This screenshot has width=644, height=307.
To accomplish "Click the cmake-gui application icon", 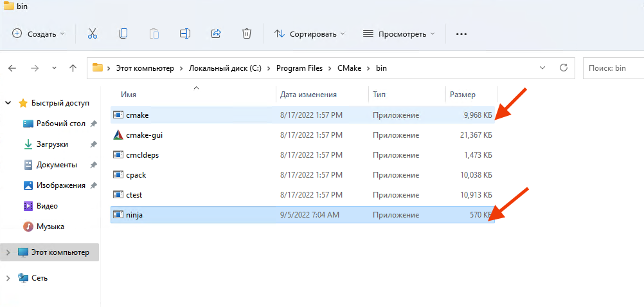I will pos(118,135).
